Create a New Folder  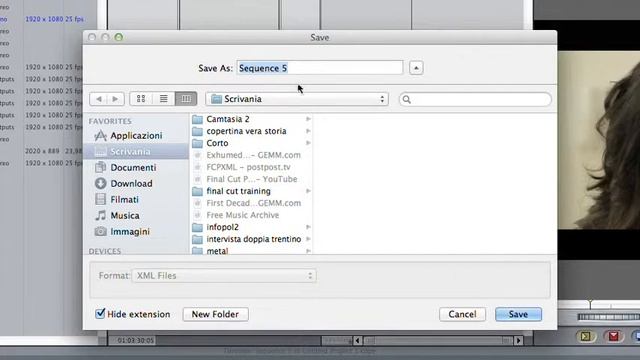(x=216, y=314)
